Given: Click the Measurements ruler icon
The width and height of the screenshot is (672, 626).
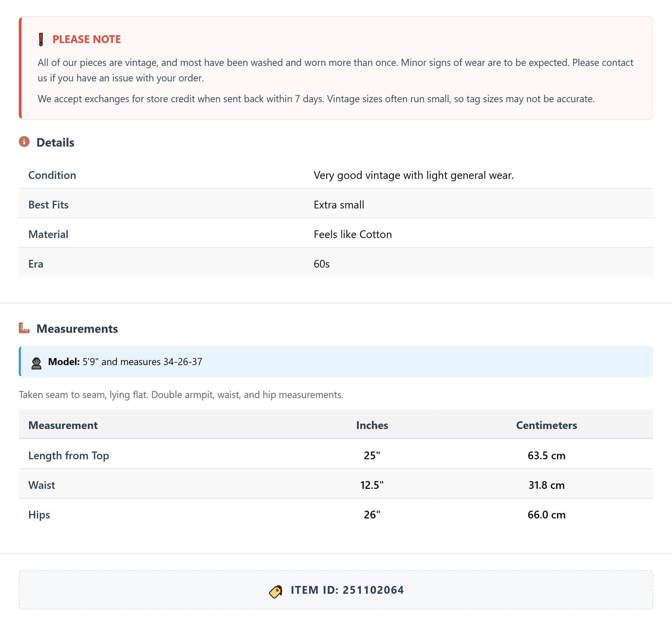Looking at the screenshot, I should [24, 328].
